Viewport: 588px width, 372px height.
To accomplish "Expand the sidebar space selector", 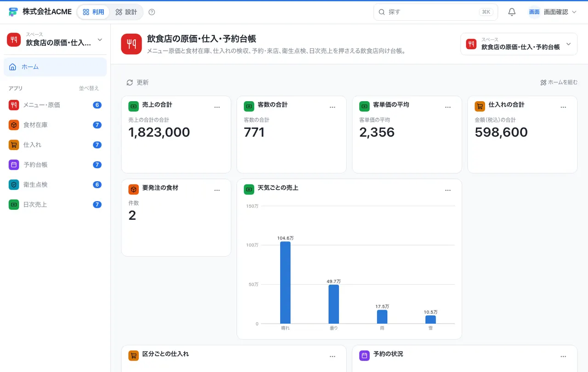I will coord(55,40).
